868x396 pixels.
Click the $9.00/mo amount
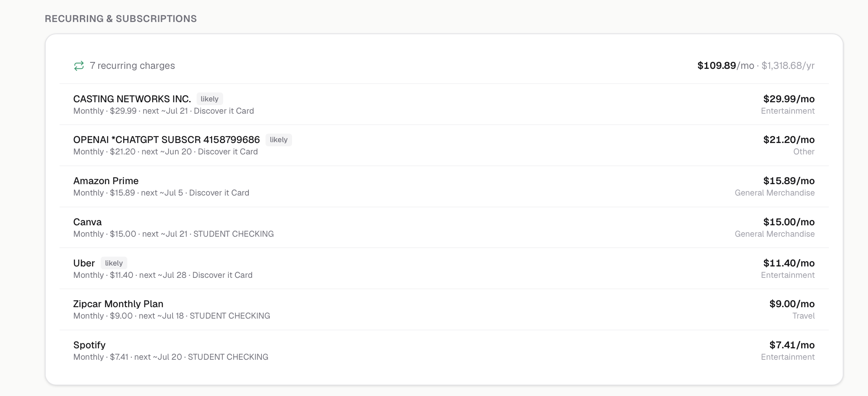tap(792, 304)
